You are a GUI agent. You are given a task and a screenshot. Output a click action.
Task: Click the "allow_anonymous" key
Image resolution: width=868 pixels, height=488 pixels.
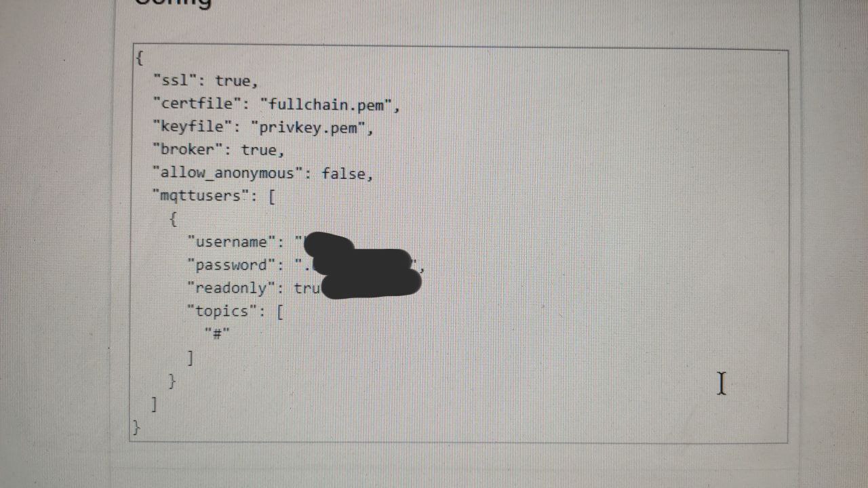pyautogui.click(x=228, y=173)
